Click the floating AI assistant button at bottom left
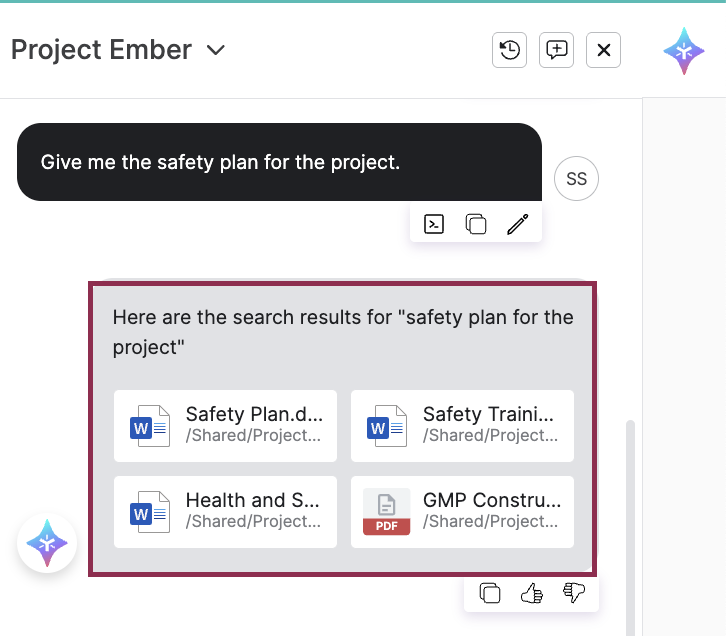This screenshot has height=636, width=726. (47, 543)
